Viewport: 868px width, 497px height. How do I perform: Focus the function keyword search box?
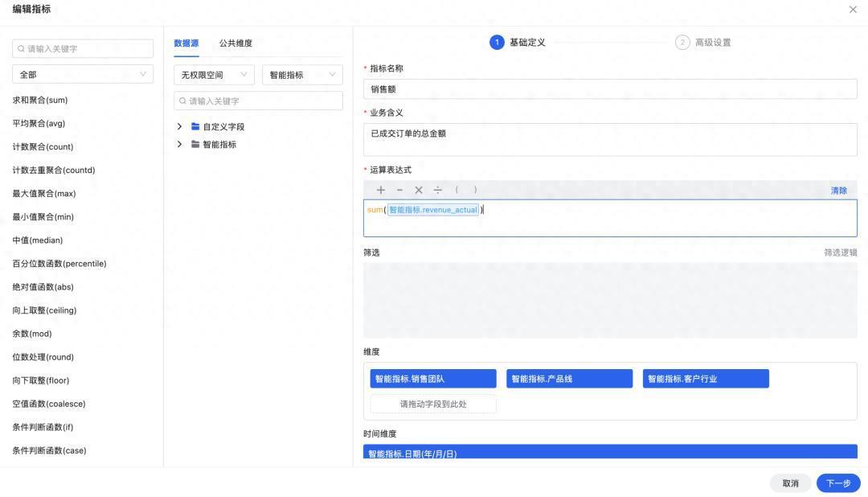click(83, 49)
